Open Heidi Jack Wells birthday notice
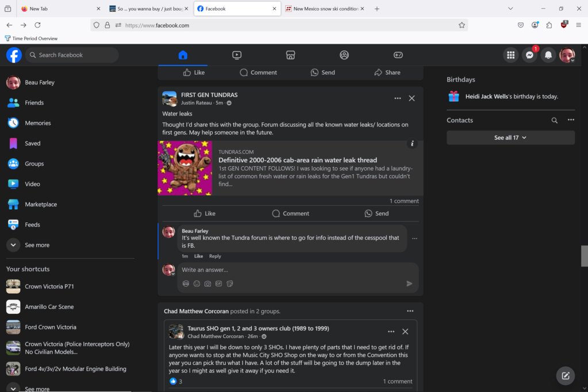Screen dimensions: 588x392 coord(510,97)
